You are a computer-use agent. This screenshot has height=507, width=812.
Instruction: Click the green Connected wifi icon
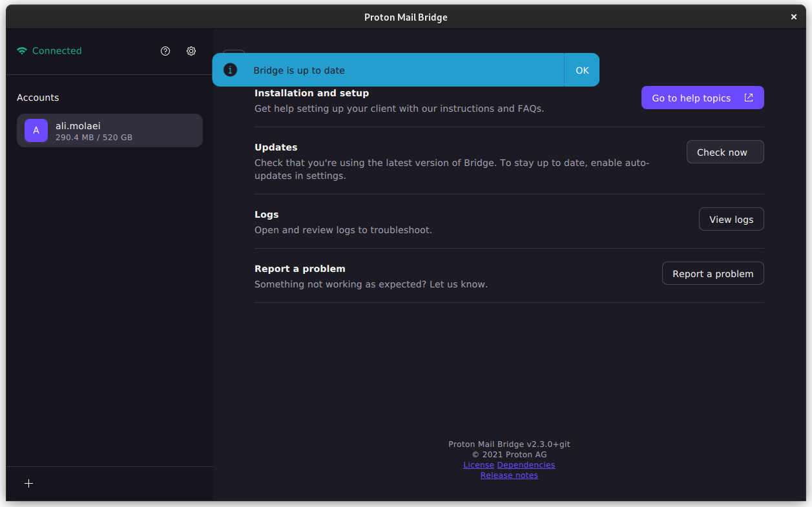22,51
